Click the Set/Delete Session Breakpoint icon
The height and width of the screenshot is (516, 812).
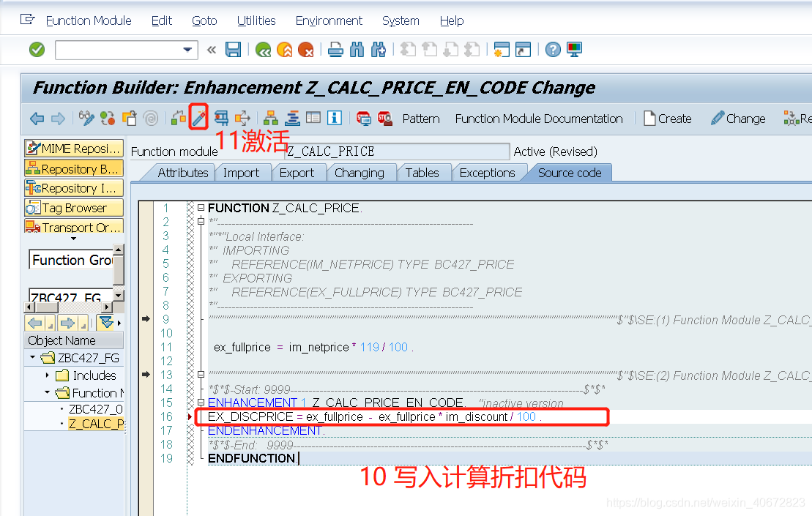364,119
